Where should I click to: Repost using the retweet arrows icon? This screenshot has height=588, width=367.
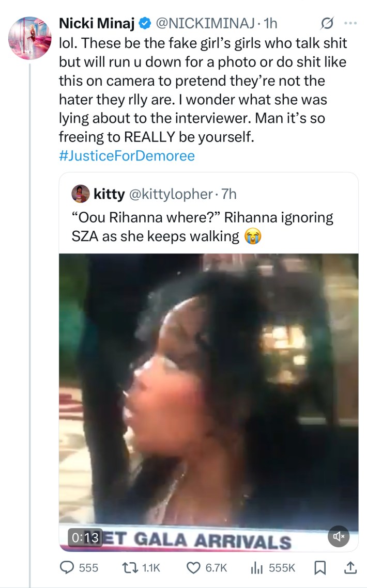point(133,567)
